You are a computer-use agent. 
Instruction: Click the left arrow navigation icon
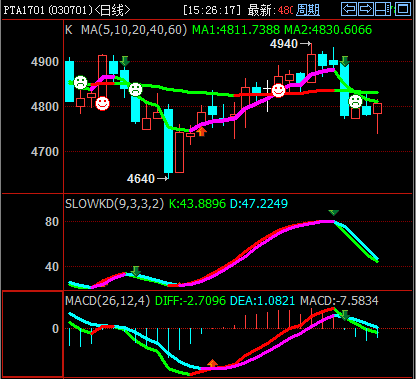click(349, 9)
